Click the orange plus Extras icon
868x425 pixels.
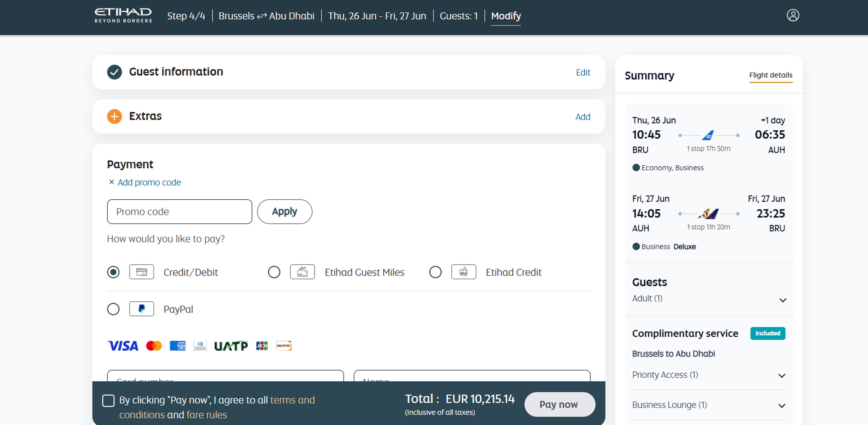(x=115, y=117)
